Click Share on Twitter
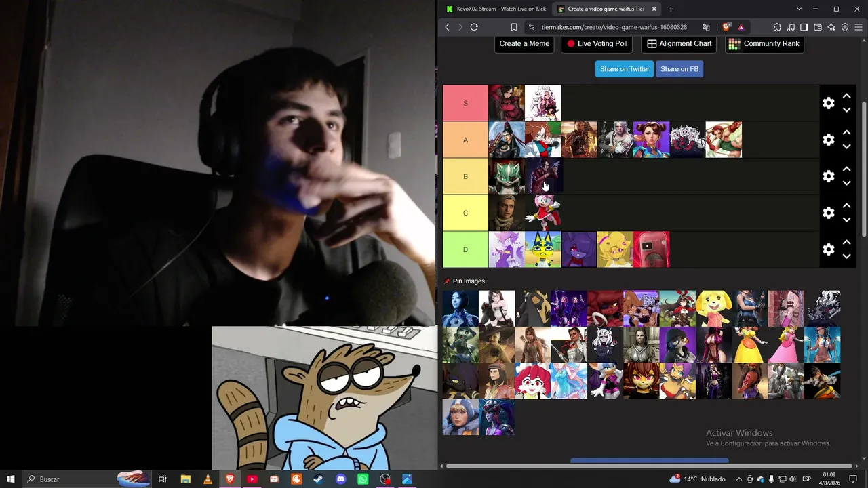The width and height of the screenshot is (868, 488). 625,69
